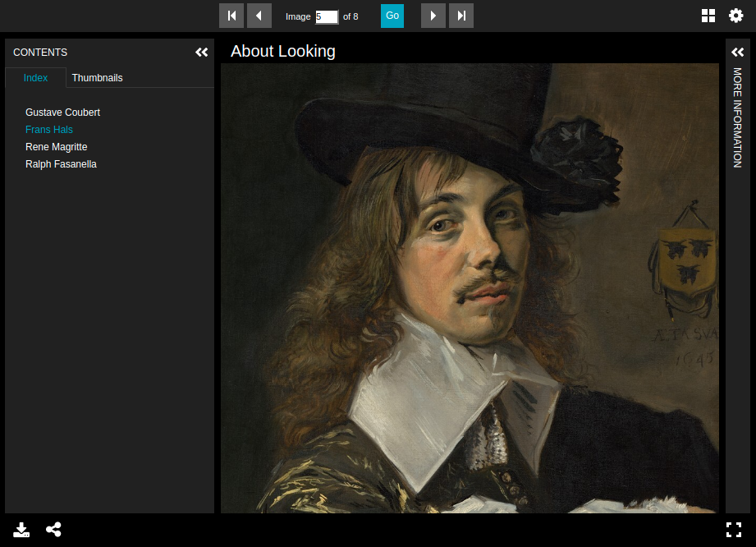The height and width of the screenshot is (547, 756).
Task: Click the download icon
Action: click(21, 530)
